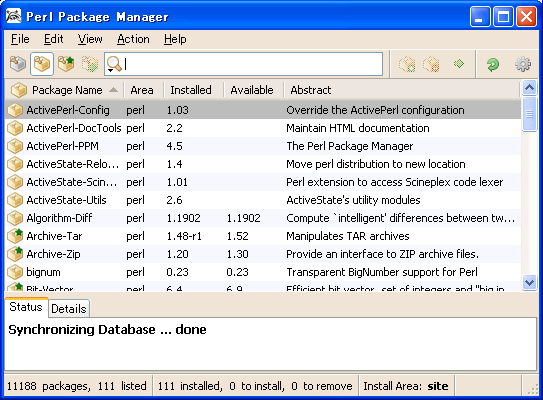The height and width of the screenshot is (400, 543).
Task: Click 'Manipulates TAR archives' abstract
Action: click(348, 236)
